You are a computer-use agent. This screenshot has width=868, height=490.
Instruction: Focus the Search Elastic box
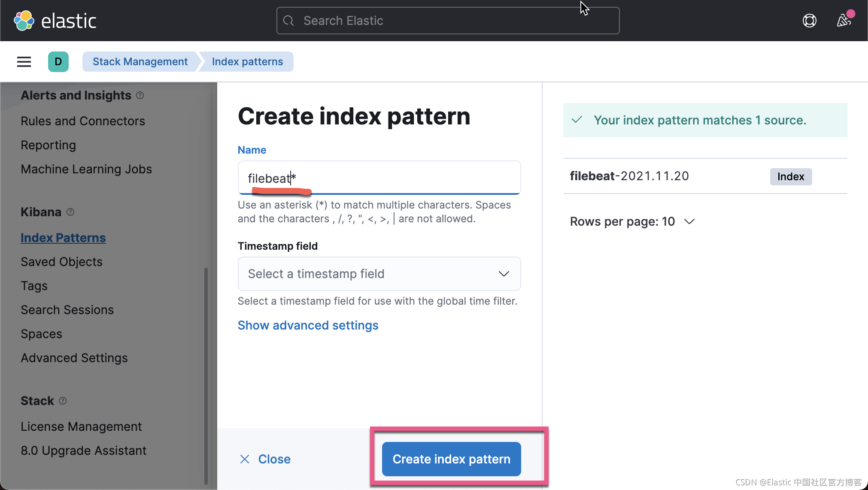pos(448,21)
